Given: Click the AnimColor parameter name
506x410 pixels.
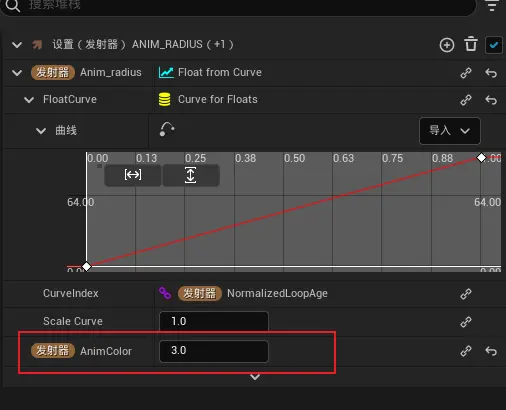Looking at the screenshot, I should pyautogui.click(x=106, y=351).
